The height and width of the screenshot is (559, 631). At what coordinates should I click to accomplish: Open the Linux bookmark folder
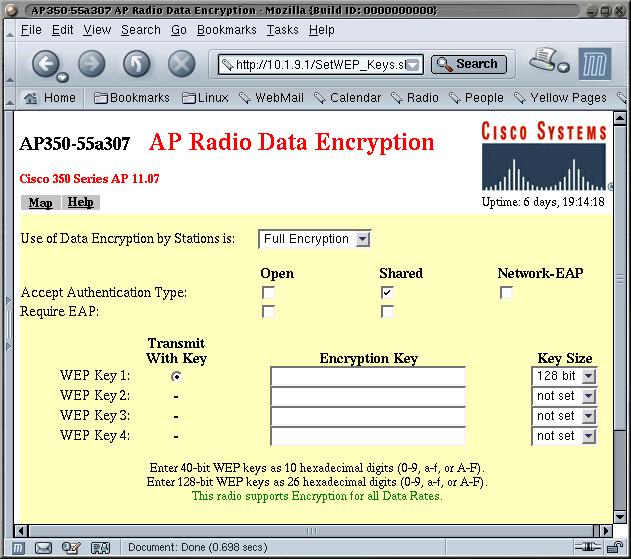coord(205,98)
